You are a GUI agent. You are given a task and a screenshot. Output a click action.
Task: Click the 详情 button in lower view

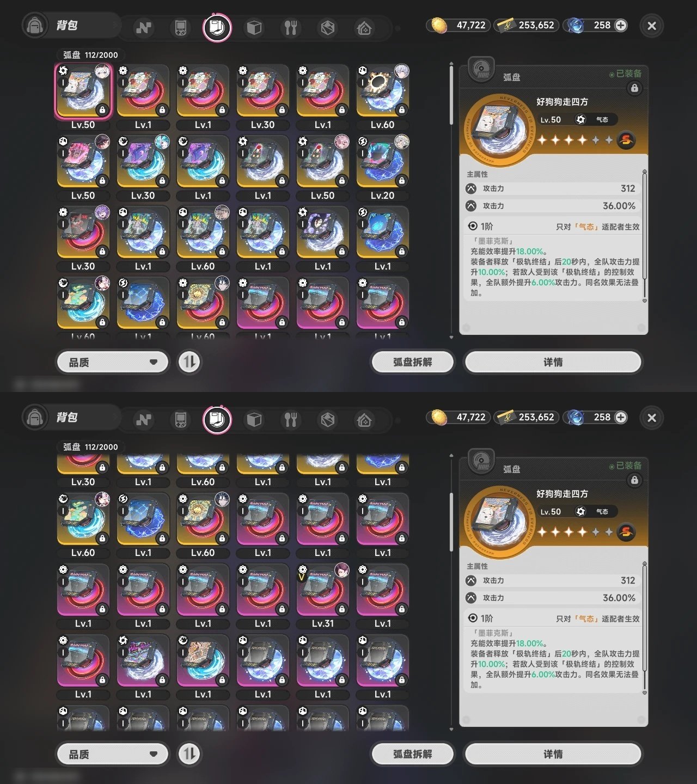[x=553, y=754]
